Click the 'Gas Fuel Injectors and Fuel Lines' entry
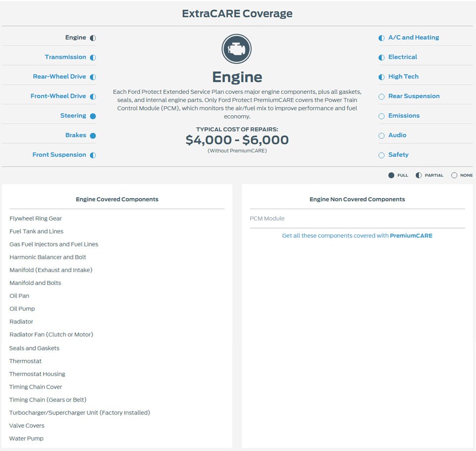This screenshot has height=451, width=476. point(54,244)
